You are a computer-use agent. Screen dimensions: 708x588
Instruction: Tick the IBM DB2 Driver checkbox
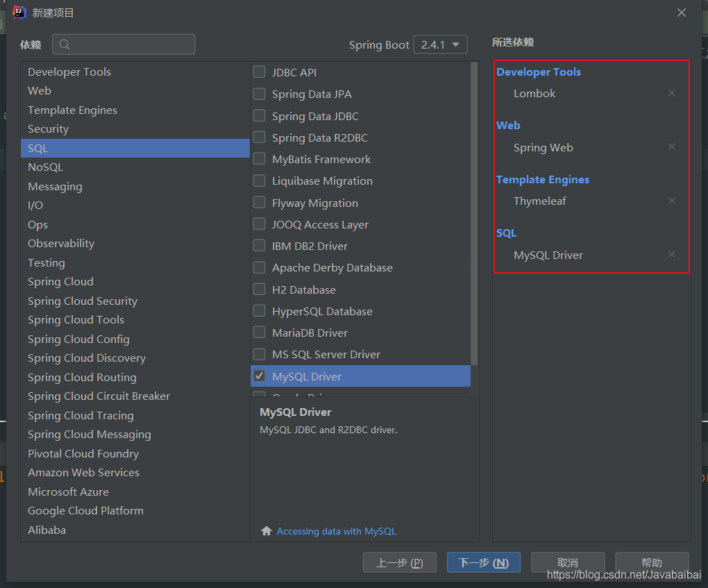[x=259, y=246]
